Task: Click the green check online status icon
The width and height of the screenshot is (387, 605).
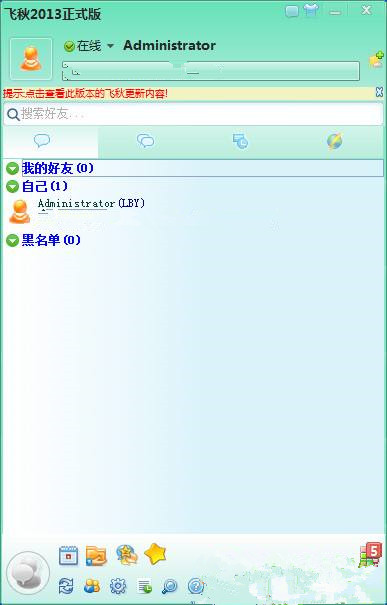Action: 69,47
